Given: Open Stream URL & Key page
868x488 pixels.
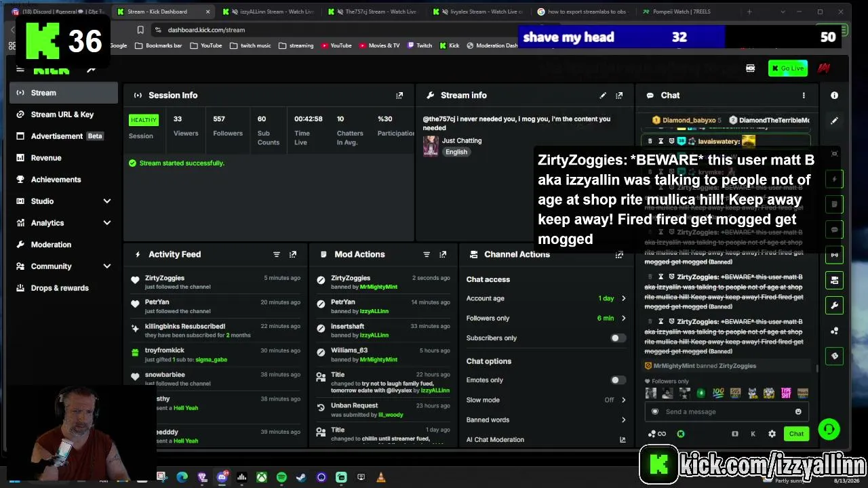Looking at the screenshot, I should (x=63, y=115).
